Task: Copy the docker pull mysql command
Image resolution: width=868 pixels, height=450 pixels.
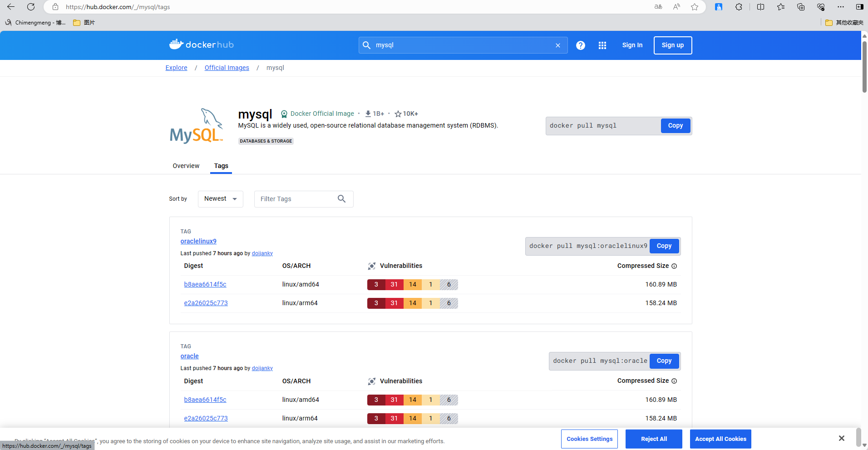Action: 676,126
